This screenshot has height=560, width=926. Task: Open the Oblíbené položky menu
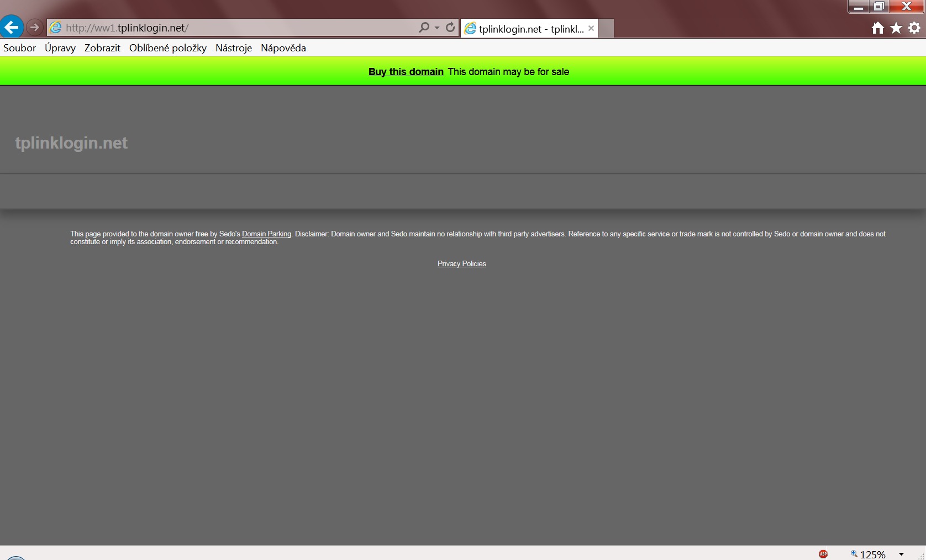(168, 48)
